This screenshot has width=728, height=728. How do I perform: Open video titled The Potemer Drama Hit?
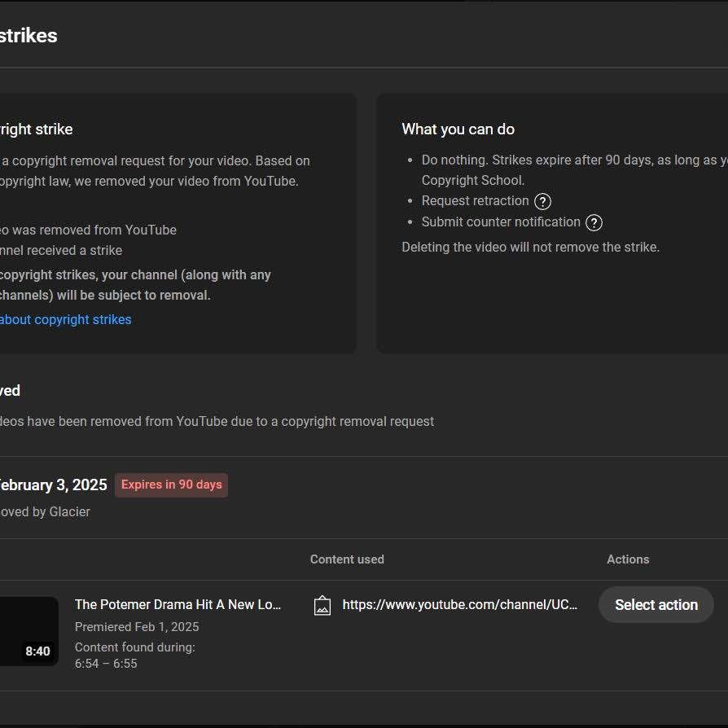pos(178,605)
